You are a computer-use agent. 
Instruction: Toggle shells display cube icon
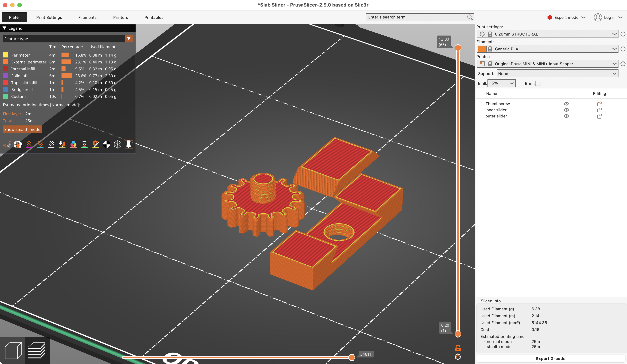pyautogui.click(x=118, y=144)
